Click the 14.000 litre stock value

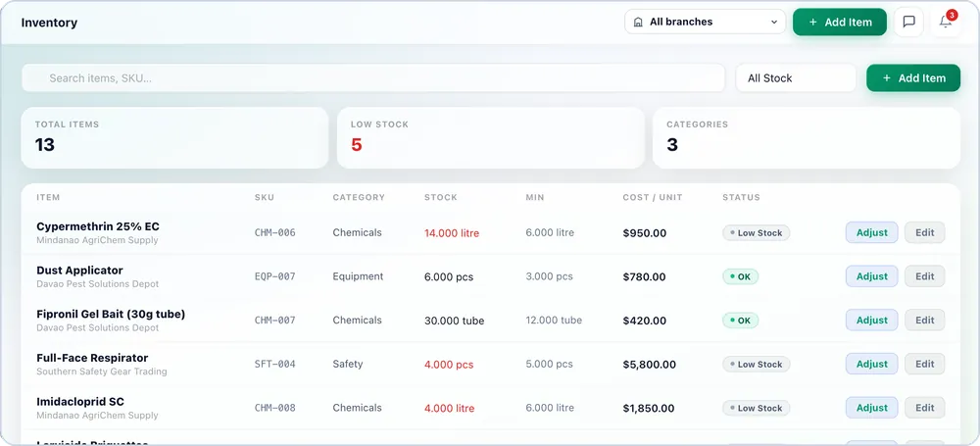coord(452,233)
